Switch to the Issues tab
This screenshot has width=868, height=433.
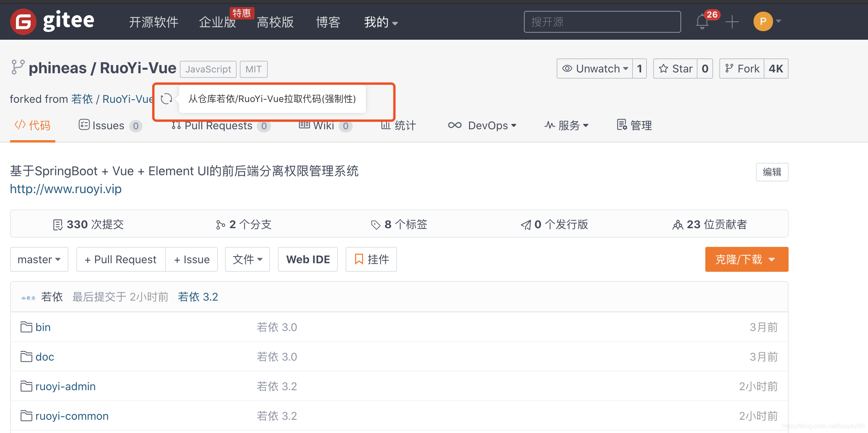coord(102,125)
